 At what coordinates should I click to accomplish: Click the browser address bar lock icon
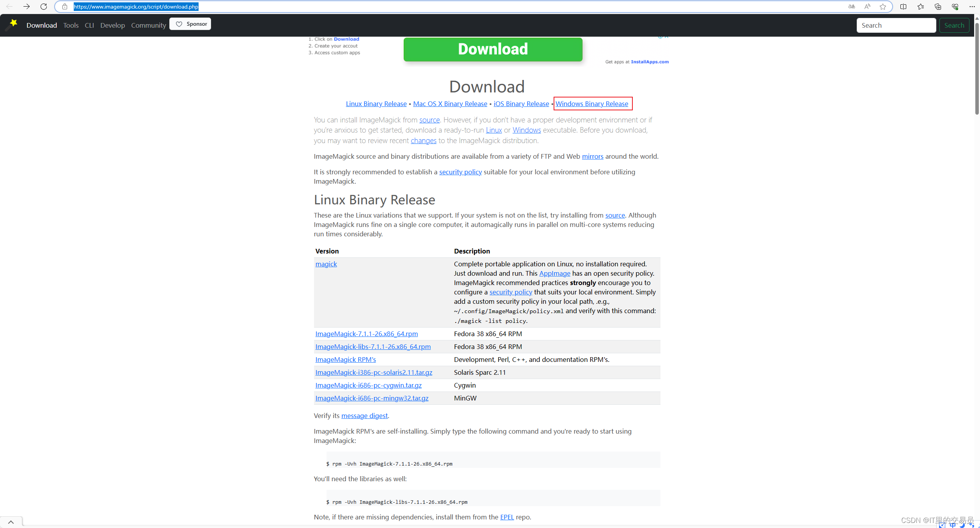65,7
